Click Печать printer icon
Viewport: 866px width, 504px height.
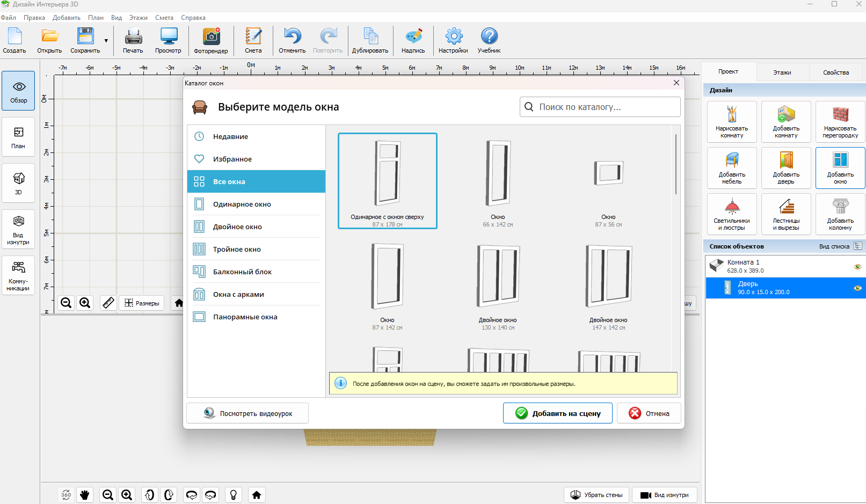tap(133, 41)
